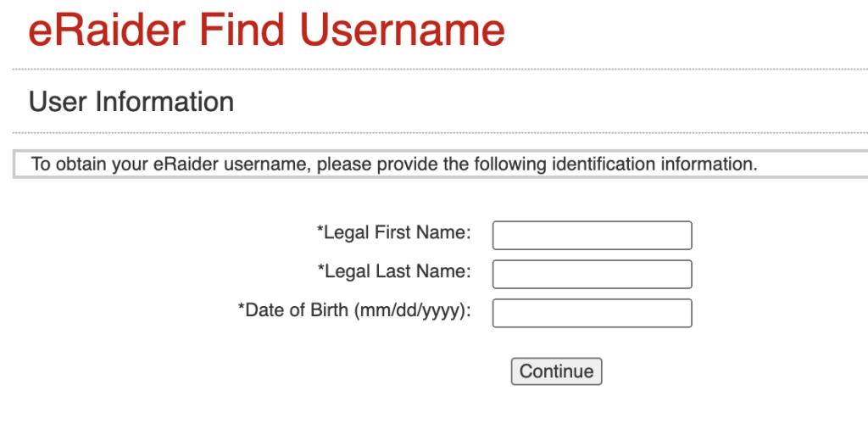This screenshot has height=446, width=868.
Task: Click the word "eRaider" in the red title
Action: pos(107,31)
